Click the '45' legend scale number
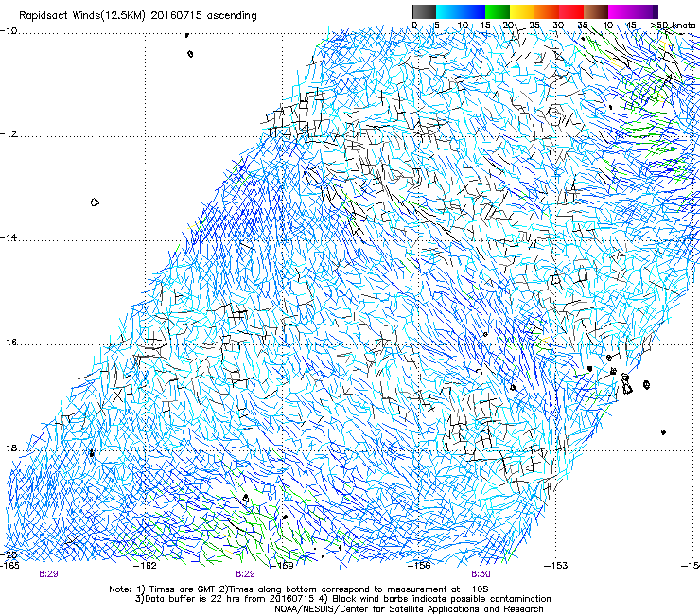The width and height of the screenshot is (700, 615). 631,26
